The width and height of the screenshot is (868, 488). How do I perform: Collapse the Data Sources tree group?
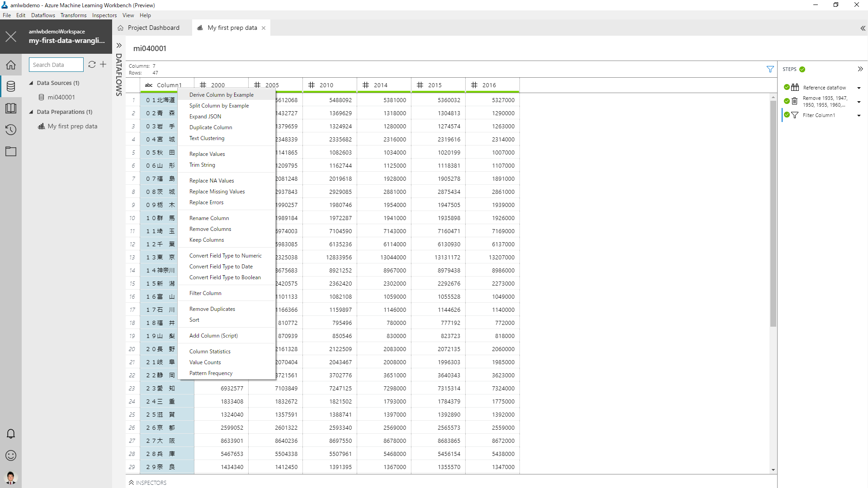pos(31,83)
